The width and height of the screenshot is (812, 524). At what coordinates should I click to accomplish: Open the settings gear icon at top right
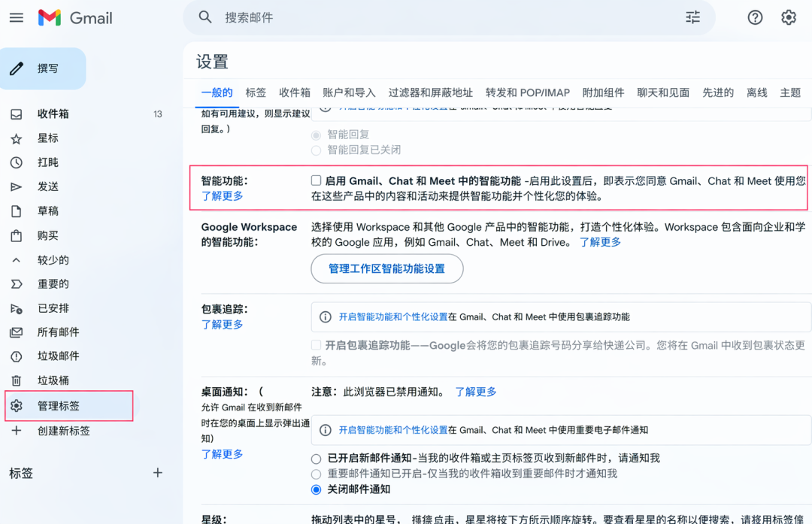[788, 17]
